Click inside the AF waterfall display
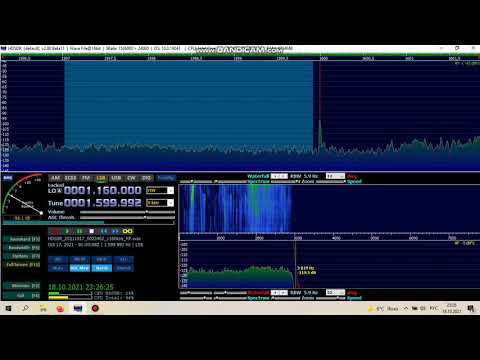480x360 pixels. [236, 208]
